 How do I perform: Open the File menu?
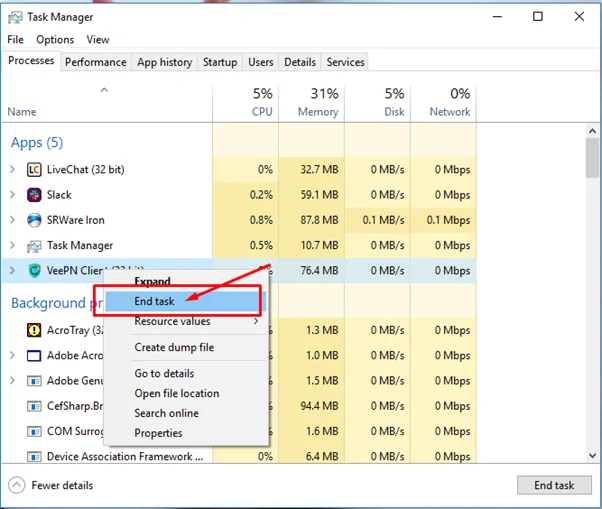pos(15,40)
